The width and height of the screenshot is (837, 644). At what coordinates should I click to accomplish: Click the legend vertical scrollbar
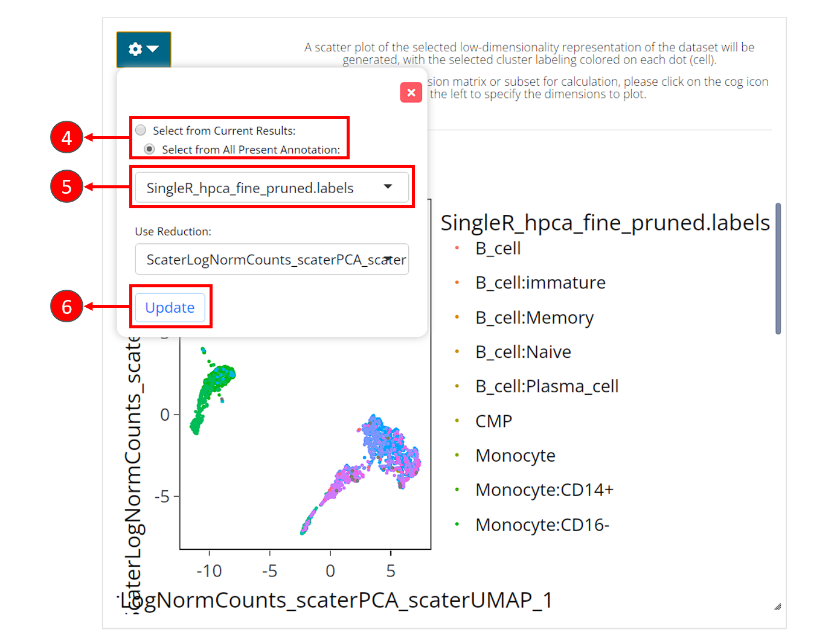click(x=778, y=269)
